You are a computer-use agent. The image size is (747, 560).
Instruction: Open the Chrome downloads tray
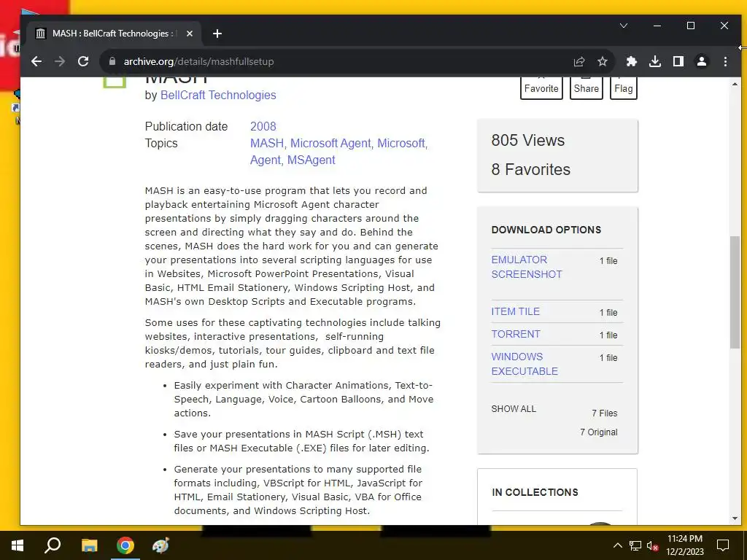point(655,61)
